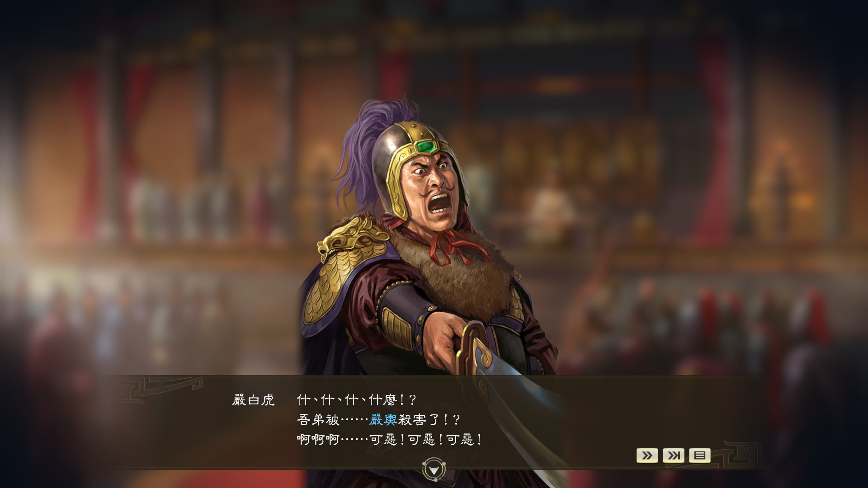Click the line 啊啊啊……可惡!可惡!可惡!
Screen dimensions: 868x488
390,439
